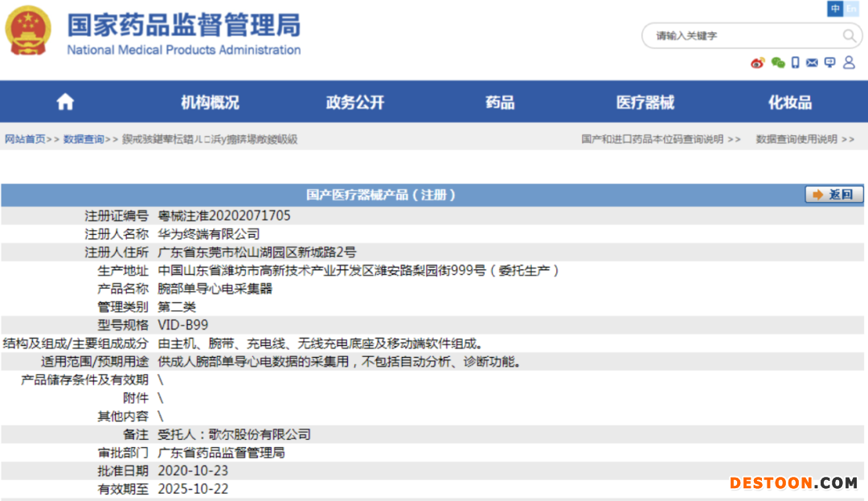Open the 化妆品 navigation item
The image size is (868, 501).
tap(789, 102)
